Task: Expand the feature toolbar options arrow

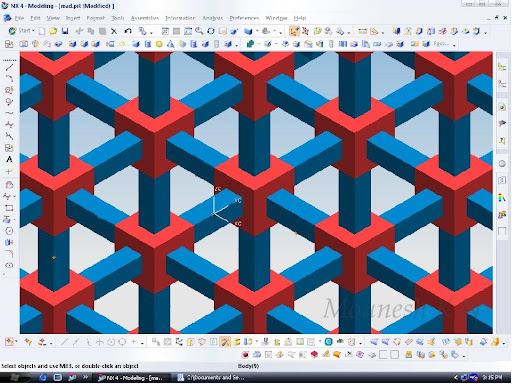Action: coord(237,45)
